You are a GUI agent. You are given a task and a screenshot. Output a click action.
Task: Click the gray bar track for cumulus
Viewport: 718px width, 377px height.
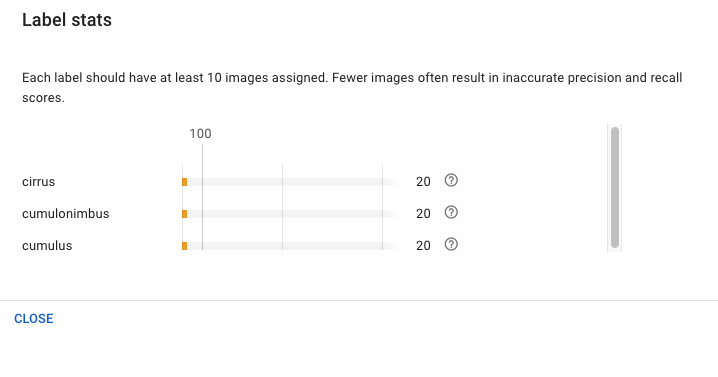pos(293,246)
